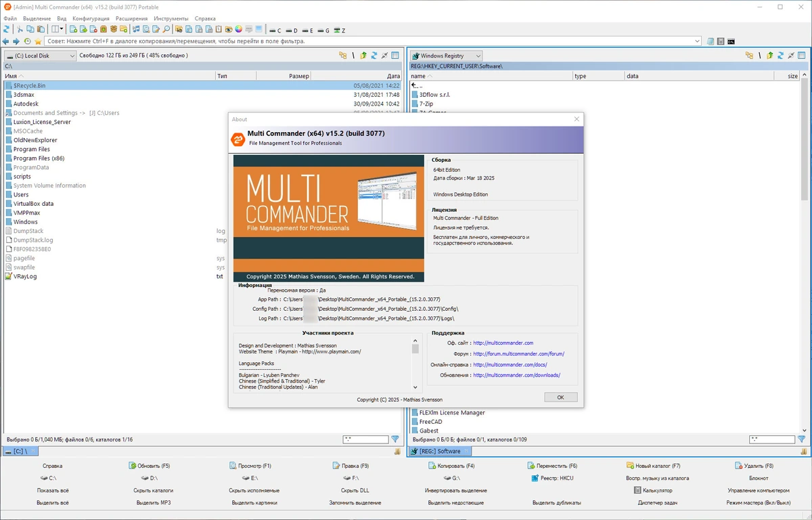Open the Windows Registry device dropdown

click(447, 56)
